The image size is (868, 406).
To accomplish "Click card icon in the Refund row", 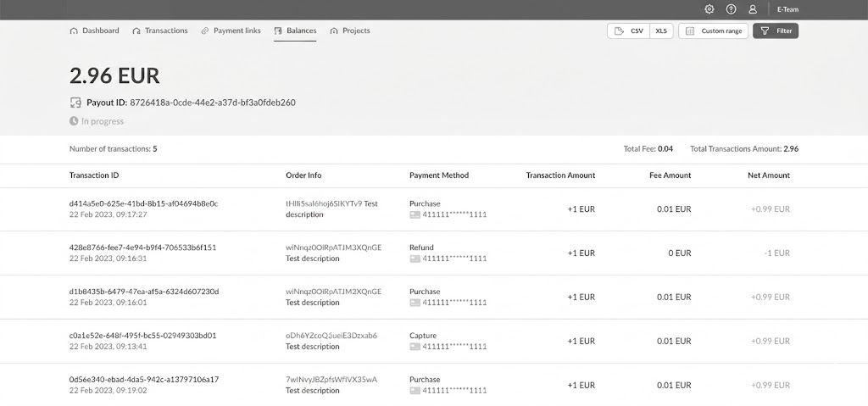I will [415, 259].
